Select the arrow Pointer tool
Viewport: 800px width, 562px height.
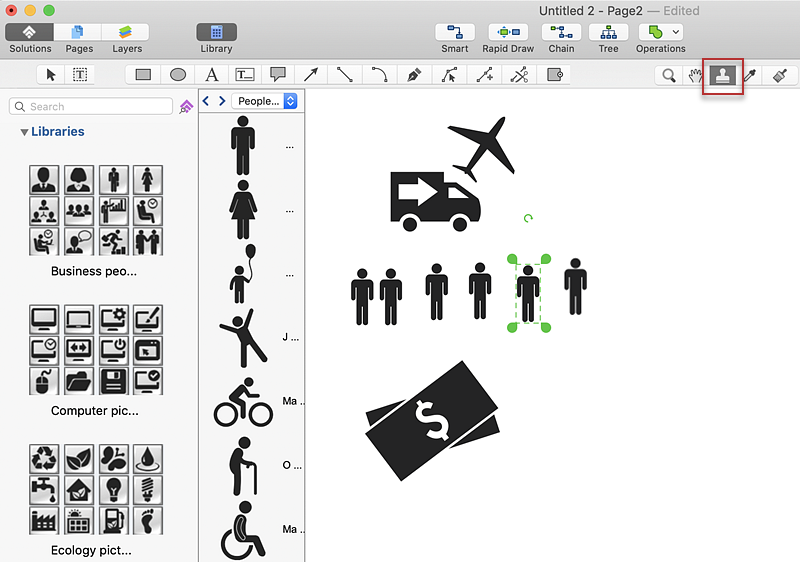tap(51, 74)
